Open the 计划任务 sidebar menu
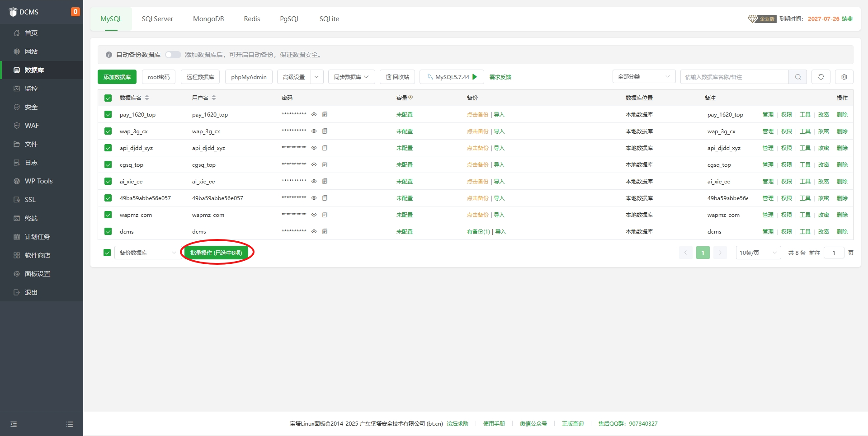 coord(38,237)
